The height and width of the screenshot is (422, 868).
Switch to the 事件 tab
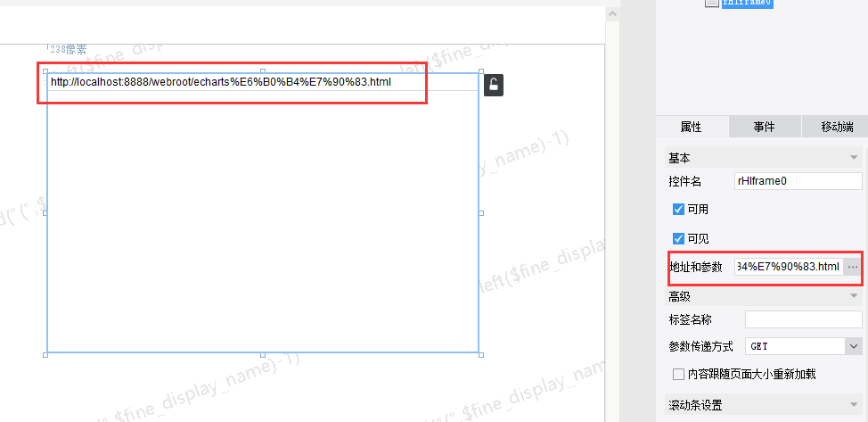tap(764, 127)
